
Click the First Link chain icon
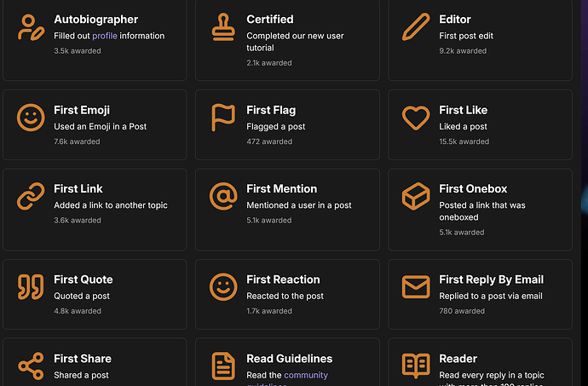coord(31,196)
